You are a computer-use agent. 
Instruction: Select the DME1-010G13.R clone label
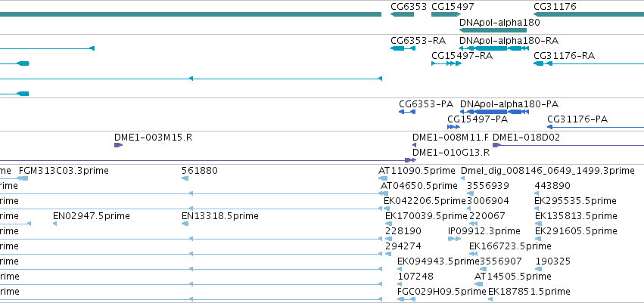coord(451,153)
